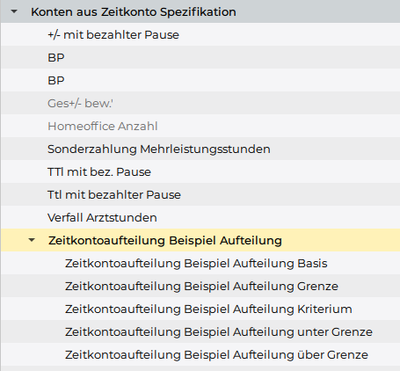
Task: Select the Konten aus Zeitkonto Spezifikation header text
Action: 133,12
